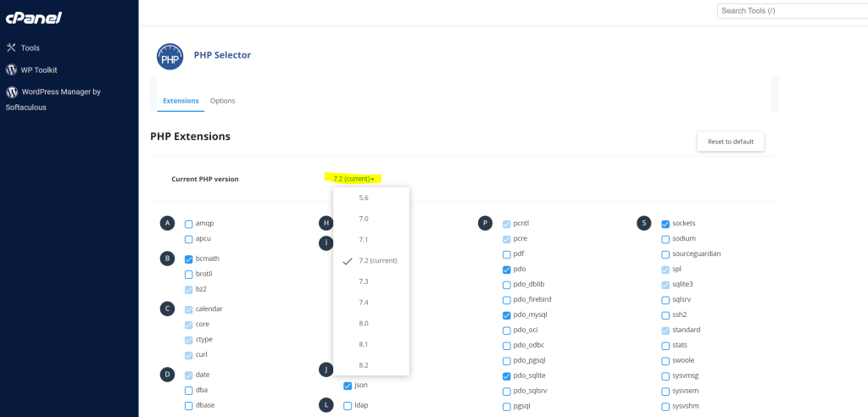
Task: Focus the Search Tools input field
Action: coord(793,10)
